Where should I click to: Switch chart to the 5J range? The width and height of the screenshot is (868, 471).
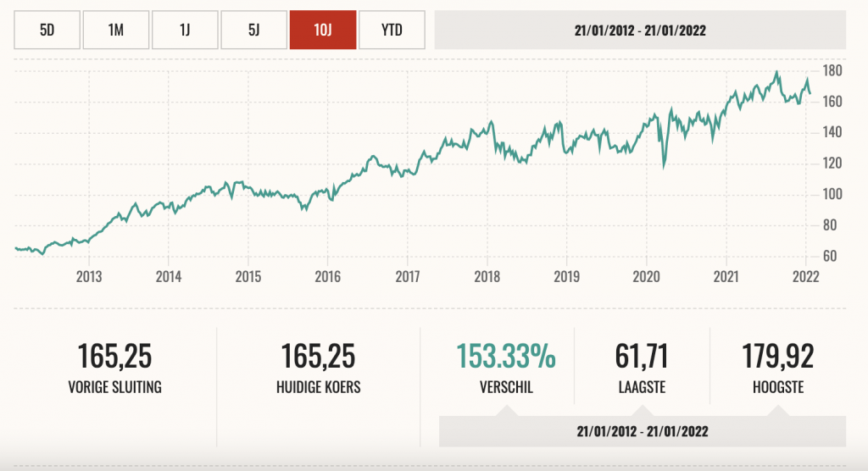click(x=253, y=30)
